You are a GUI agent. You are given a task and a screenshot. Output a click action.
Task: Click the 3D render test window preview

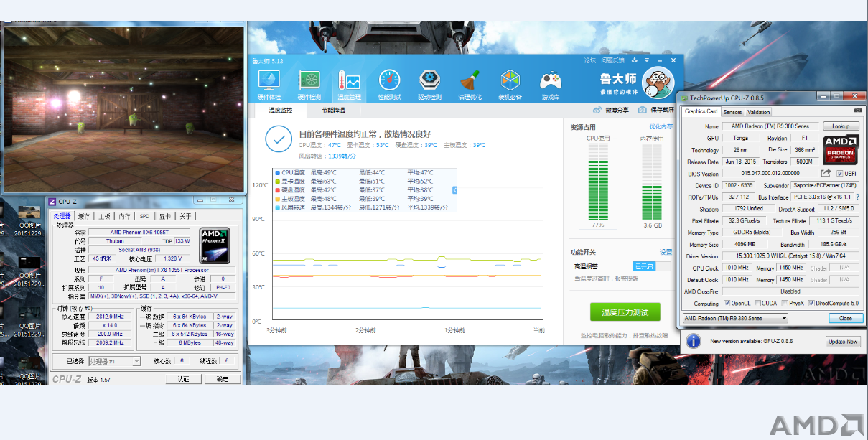coord(123,110)
